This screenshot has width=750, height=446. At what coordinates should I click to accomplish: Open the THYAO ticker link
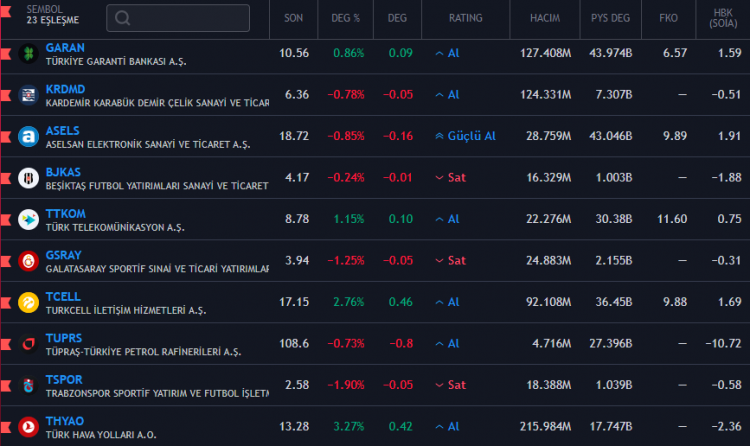pos(65,421)
